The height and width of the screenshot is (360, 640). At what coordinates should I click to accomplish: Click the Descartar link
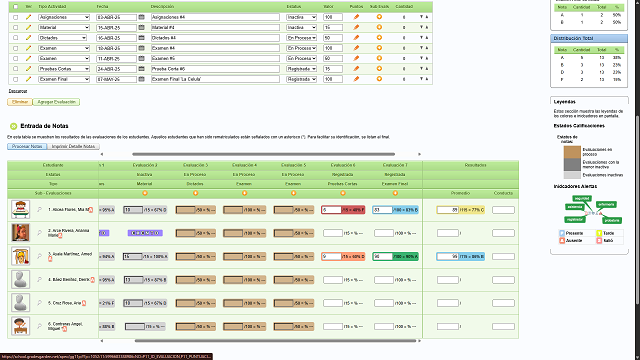pyautogui.click(x=18, y=91)
